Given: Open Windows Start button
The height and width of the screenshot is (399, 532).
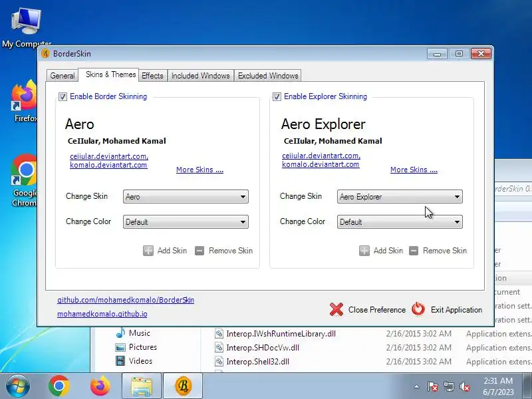Looking at the screenshot, I should pos(18,386).
